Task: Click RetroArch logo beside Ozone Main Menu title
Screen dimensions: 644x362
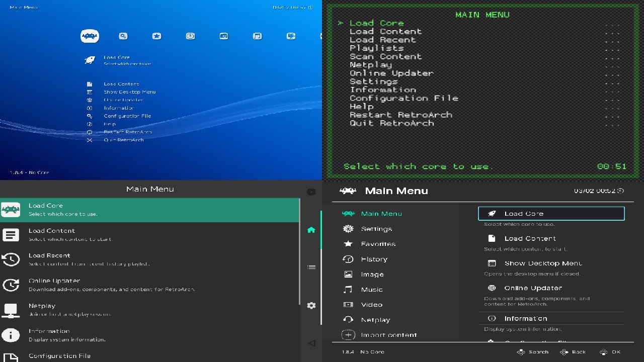Action: [348, 191]
